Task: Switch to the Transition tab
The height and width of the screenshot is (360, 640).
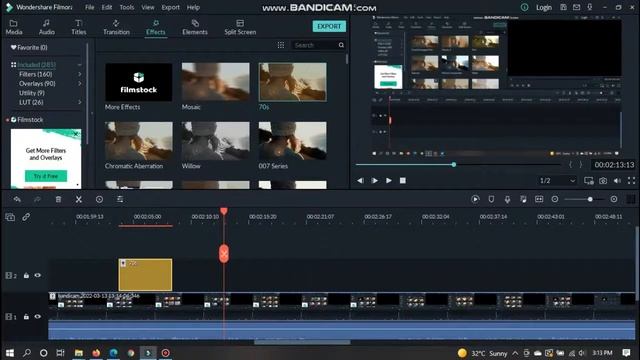Action: (x=116, y=27)
